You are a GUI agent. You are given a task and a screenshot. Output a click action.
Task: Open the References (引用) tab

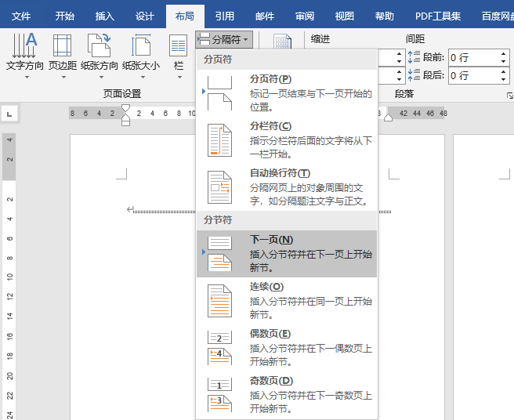[x=225, y=16]
